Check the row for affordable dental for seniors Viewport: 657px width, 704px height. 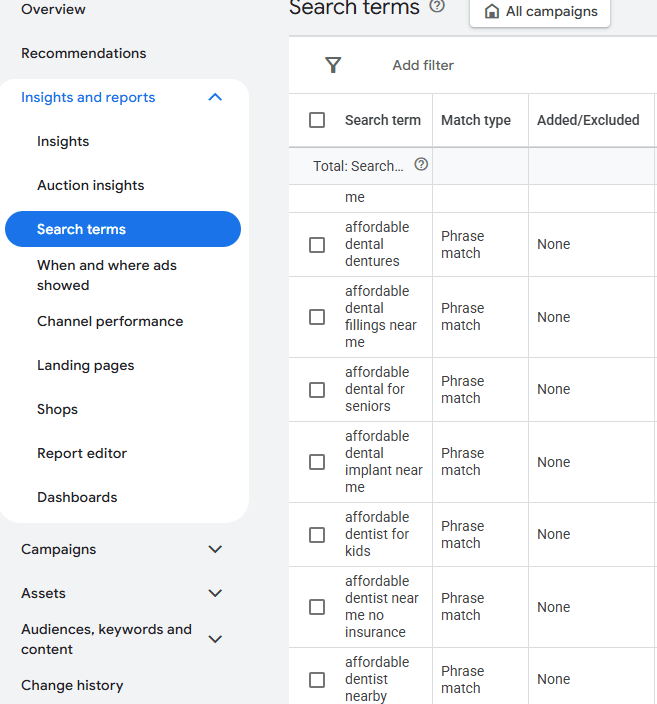[x=317, y=390]
